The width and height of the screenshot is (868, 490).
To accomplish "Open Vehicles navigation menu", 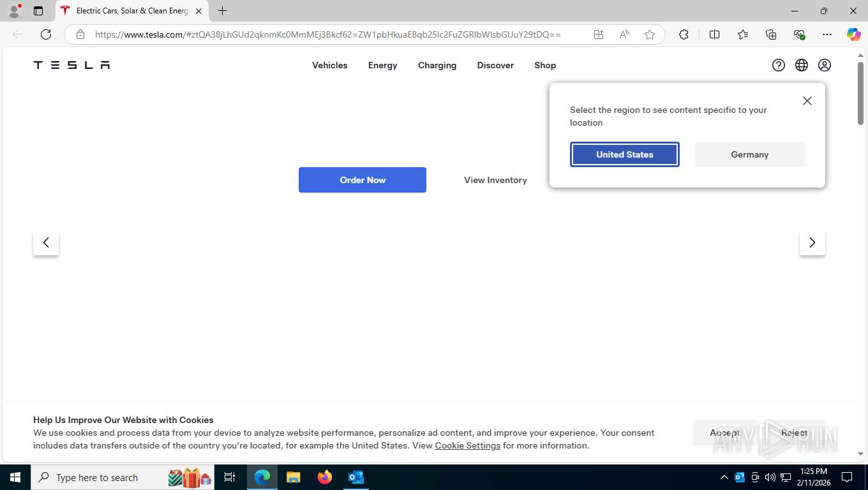I will (x=330, y=65).
